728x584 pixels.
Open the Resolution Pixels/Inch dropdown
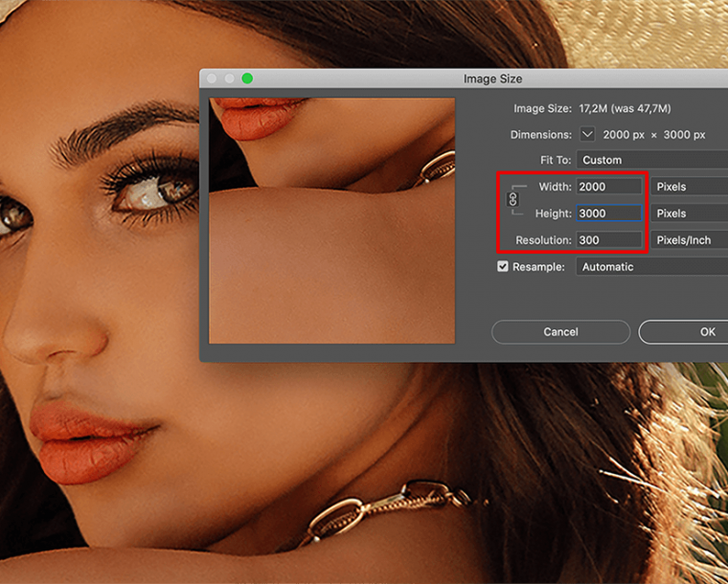click(690, 239)
